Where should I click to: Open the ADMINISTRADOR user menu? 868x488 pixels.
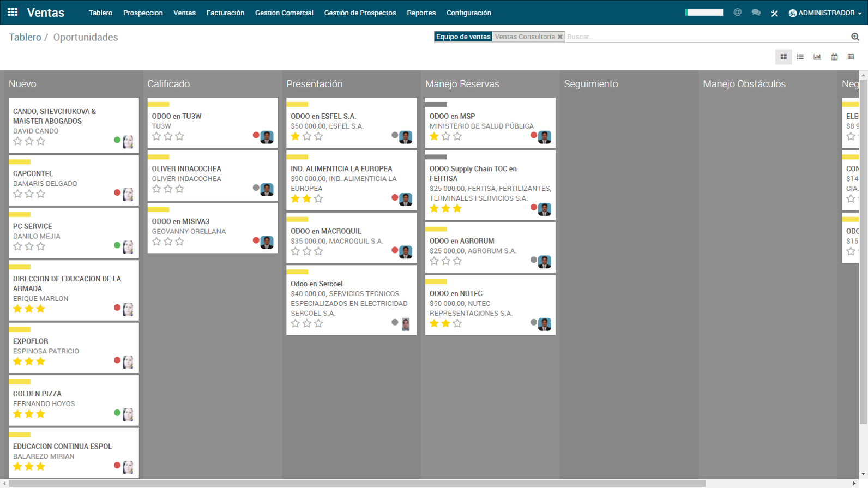[825, 13]
